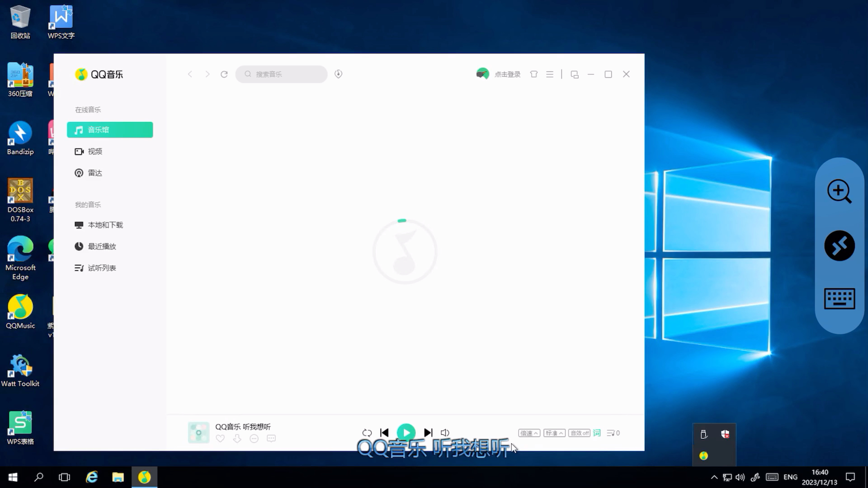
Task: Click the album cover thumbnail in player bar
Action: point(198,432)
